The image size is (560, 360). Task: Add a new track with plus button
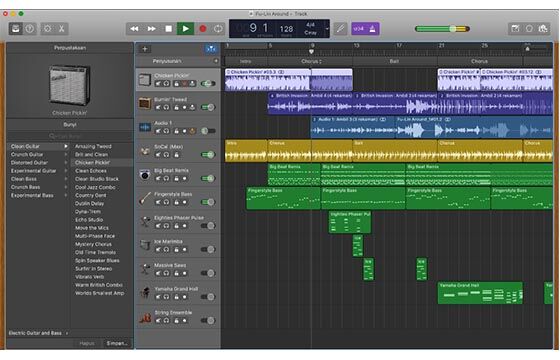[x=145, y=49]
